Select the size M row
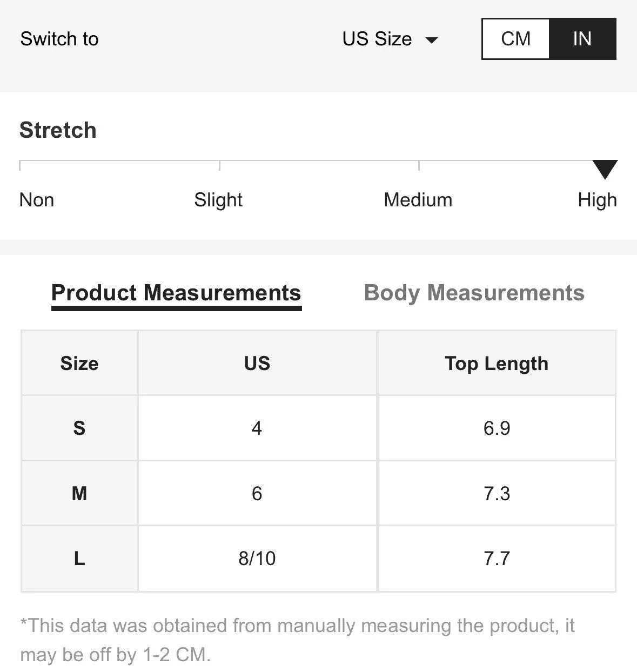This screenshot has width=637, height=672. (318, 493)
